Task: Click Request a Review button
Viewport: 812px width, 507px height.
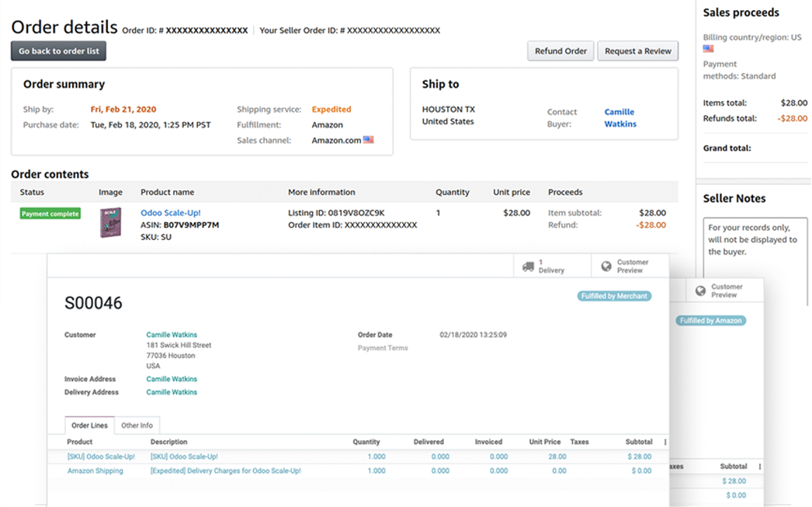Action: point(637,51)
